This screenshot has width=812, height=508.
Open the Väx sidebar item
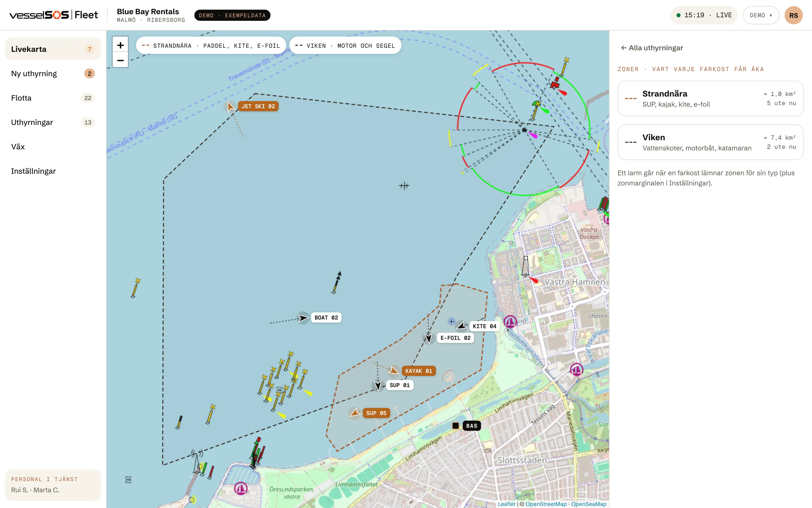click(x=53, y=147)
